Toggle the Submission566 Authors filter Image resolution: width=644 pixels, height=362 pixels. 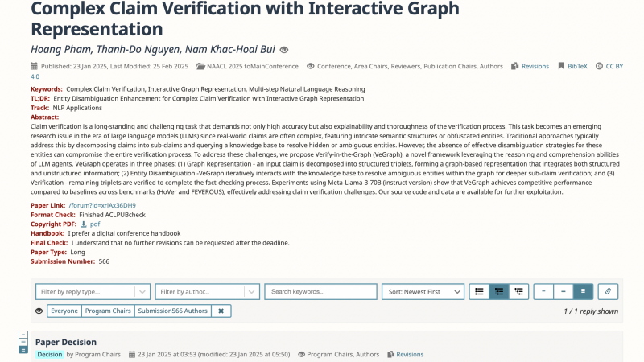172,311
